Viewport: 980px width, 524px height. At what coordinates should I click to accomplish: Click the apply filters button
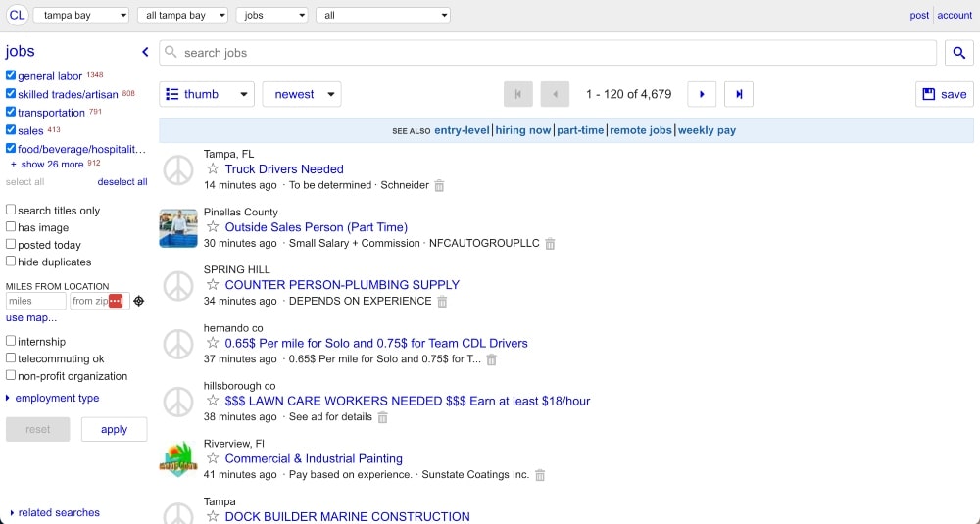click(115, 429)
